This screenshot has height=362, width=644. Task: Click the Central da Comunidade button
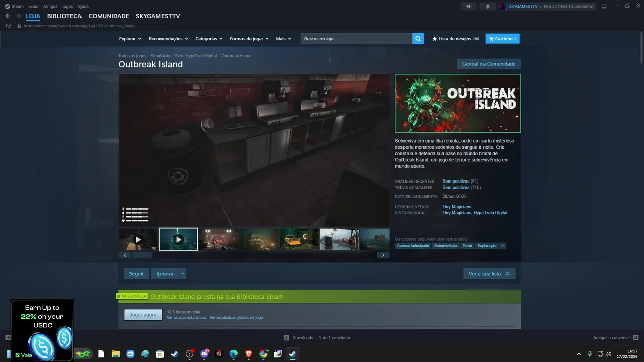[489, 64]
